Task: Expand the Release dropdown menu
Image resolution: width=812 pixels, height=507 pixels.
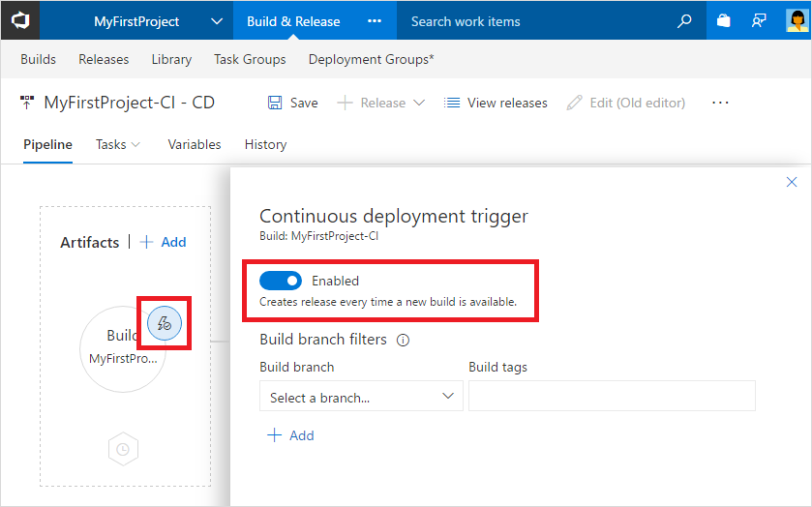Action: click(419, 103)
